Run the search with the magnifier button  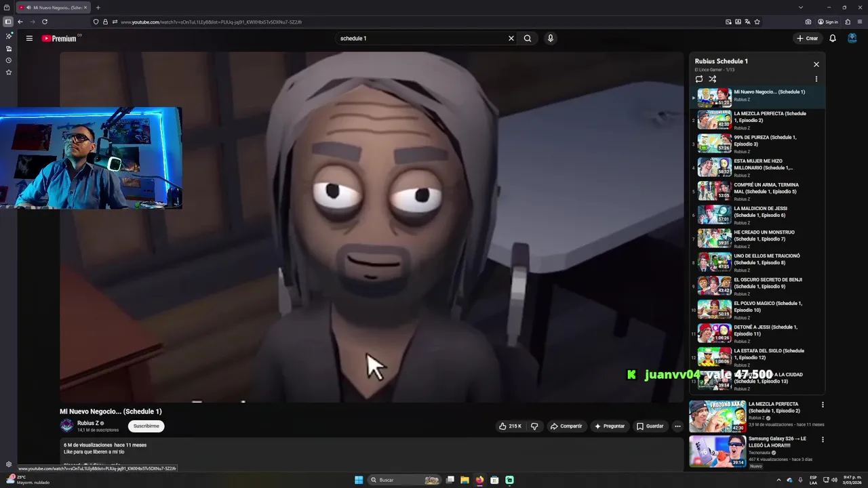click(528, 39)
